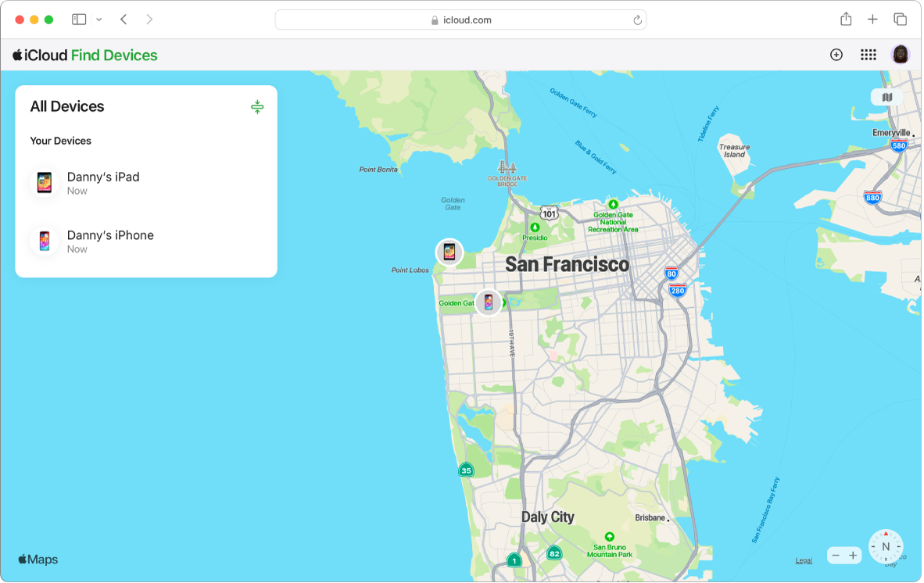The image size is (924, 583).
Task: Expand the sidebar options chevron
Action: 99,20
